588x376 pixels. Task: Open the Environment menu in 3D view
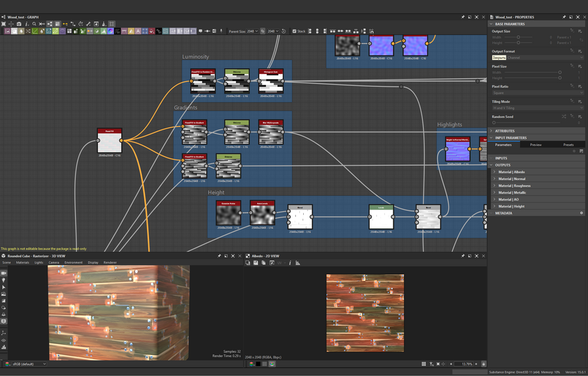click(x=73, y=262)
